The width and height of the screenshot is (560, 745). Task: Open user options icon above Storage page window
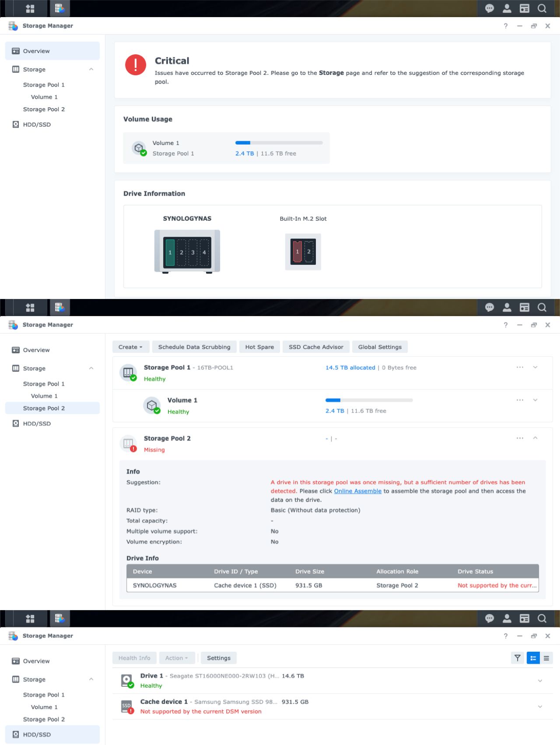tap(507, 307)
